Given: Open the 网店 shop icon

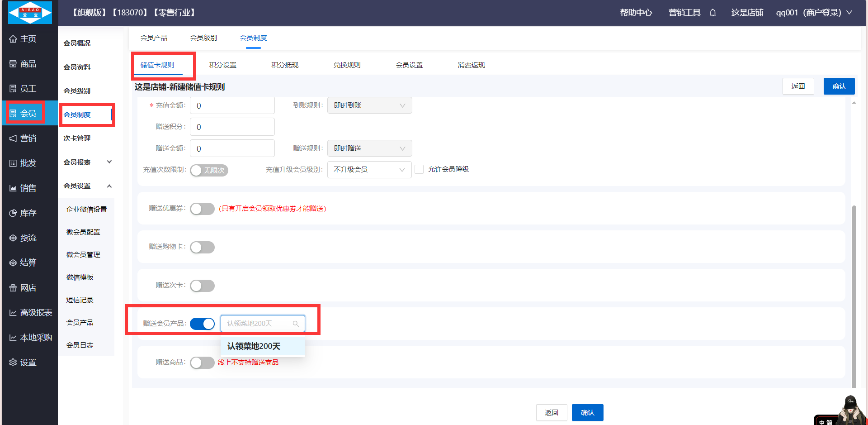Looking at the screenshot, I should pos(13,288).
